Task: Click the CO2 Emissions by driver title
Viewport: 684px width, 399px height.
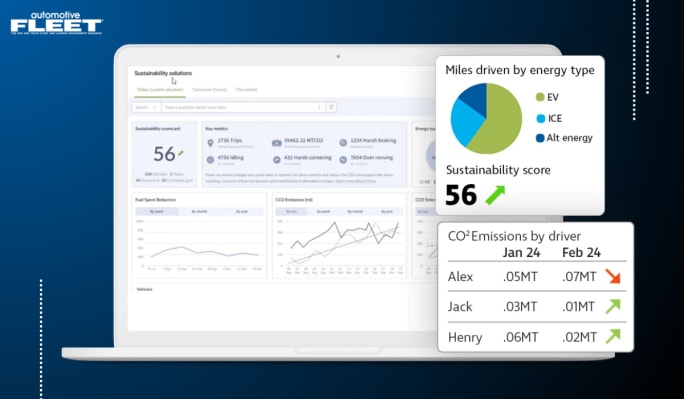Action: pyautogui.click(x=514, y=236)
